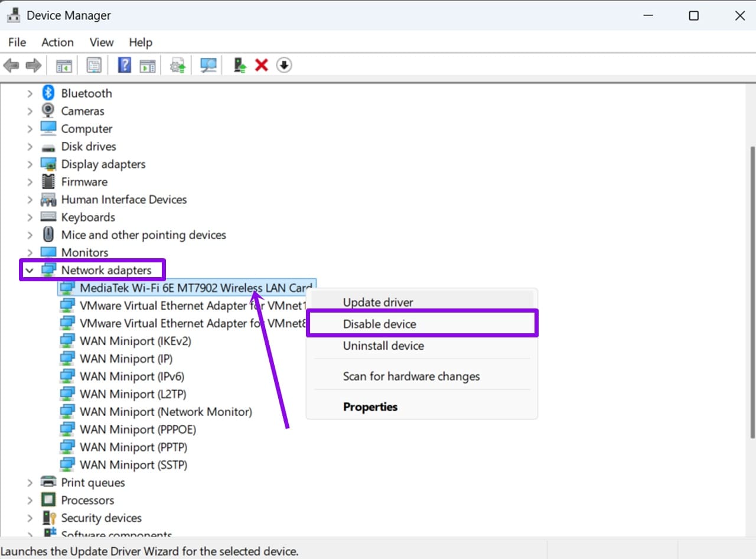
Task: Expand the Processors category
Action: click(x=30, y=500)
